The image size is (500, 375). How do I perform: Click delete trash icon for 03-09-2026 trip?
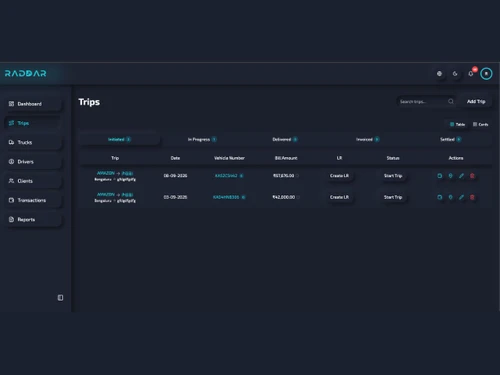point(472,197)
